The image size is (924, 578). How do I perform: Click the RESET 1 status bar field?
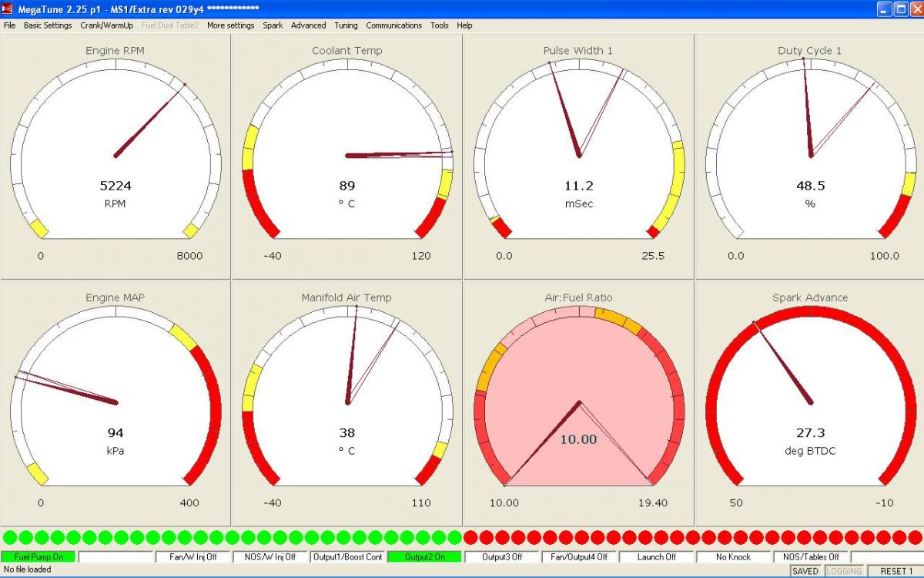pos(896,571)
